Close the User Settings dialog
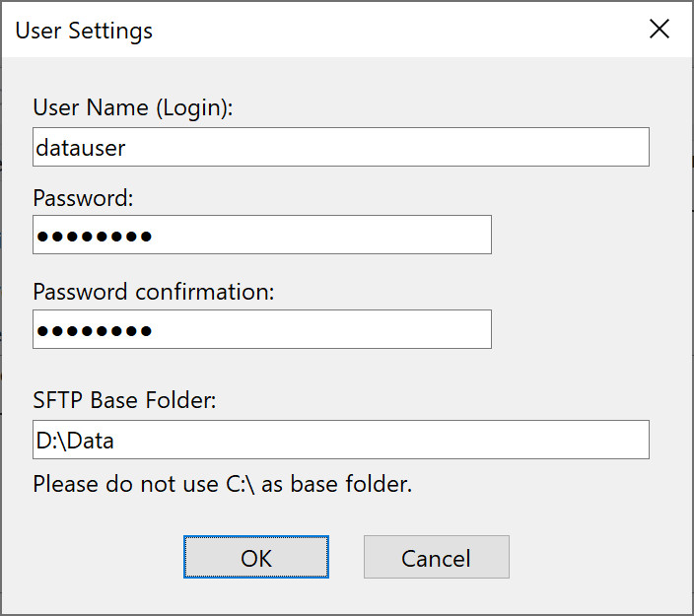 tap(659, 30)
